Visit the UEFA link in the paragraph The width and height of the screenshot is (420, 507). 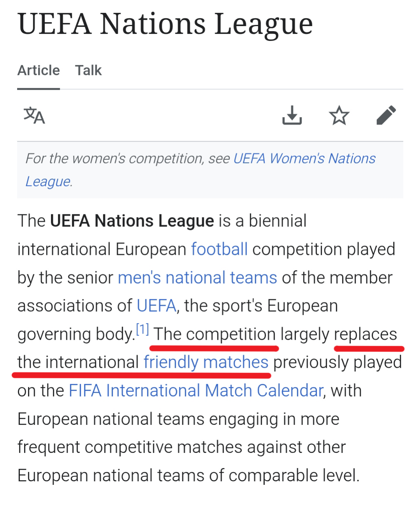coord(156,306)
